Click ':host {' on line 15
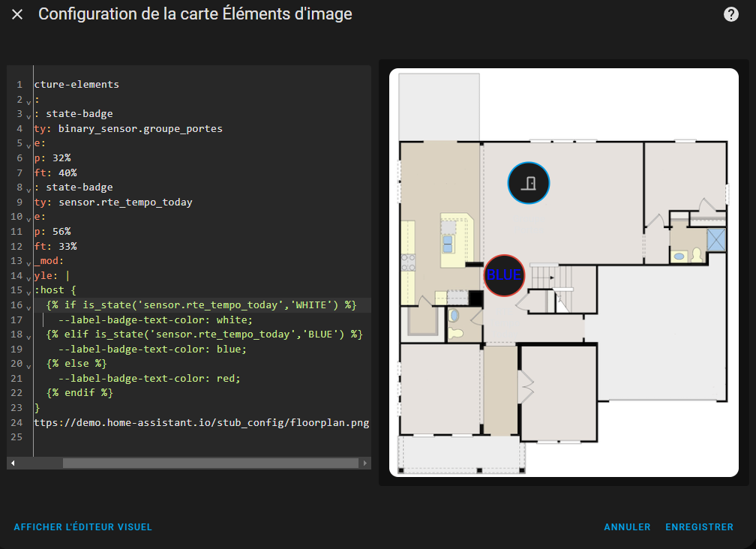Viewport: 756px width, 549px height. 55,290
